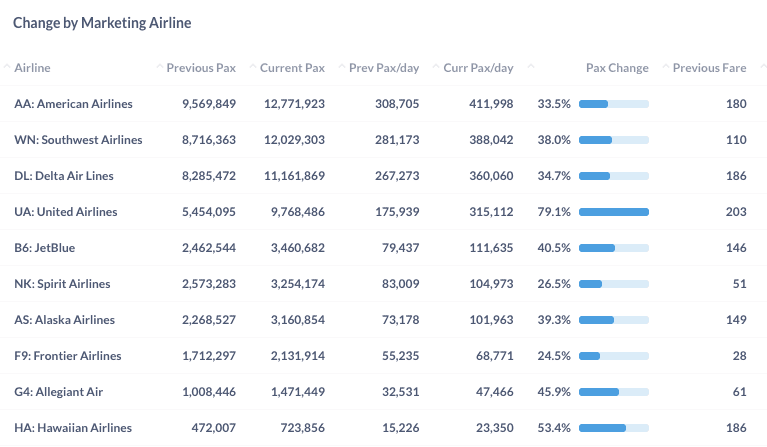Click American previous fare 180

click(x=736, y=104)
